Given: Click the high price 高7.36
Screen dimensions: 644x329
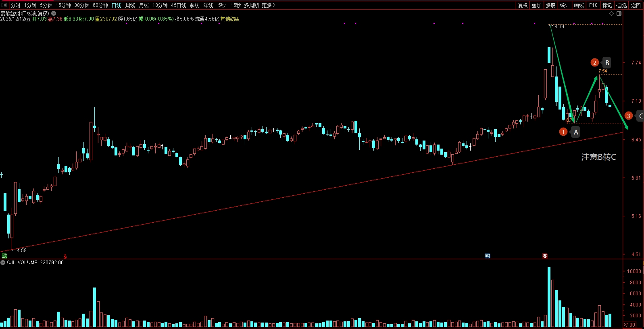Looking at the screenshot, I should pyautogui.click(x=55, y=19).
